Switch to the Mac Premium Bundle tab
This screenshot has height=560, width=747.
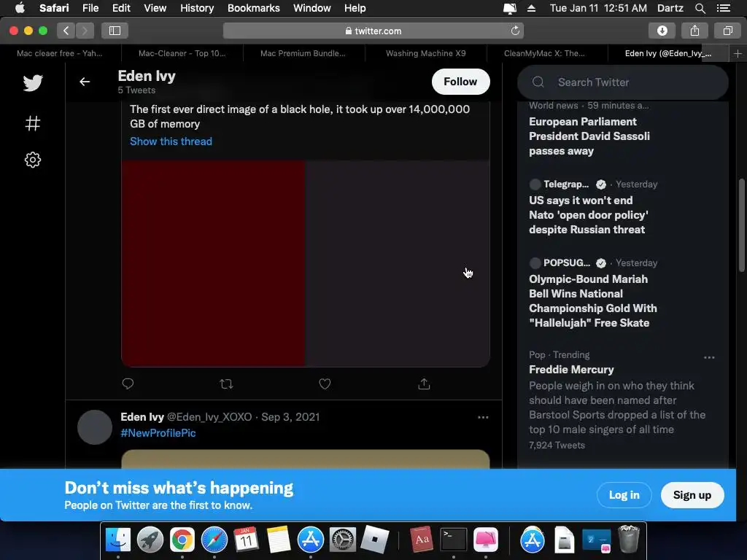(x=303, y=53)
